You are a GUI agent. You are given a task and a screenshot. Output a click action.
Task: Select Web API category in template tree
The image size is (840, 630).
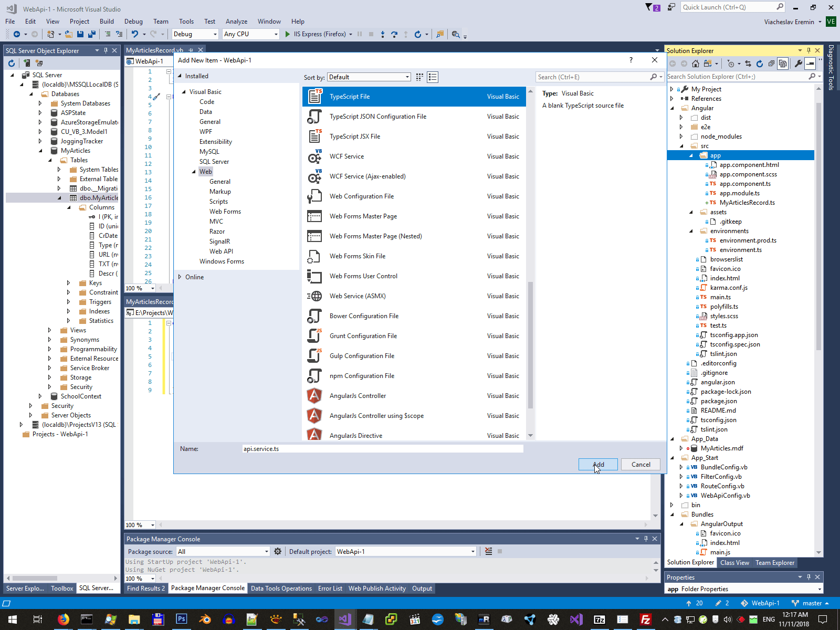point(221,251)
